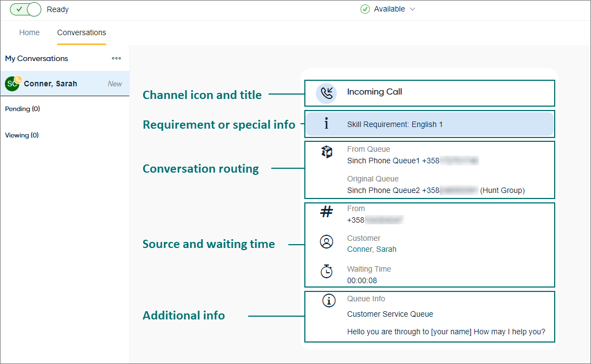
Task: Click the Waiting Time stopwatch icon
Action: point(327,271)
